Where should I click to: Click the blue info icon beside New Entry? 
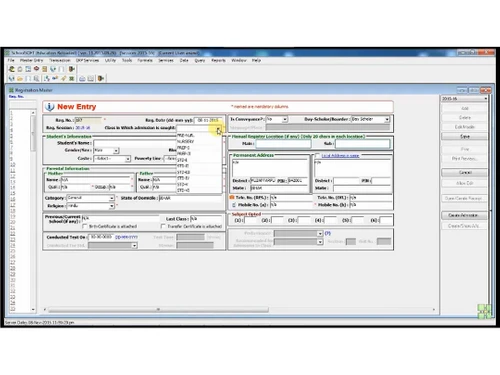pos(49,107)
